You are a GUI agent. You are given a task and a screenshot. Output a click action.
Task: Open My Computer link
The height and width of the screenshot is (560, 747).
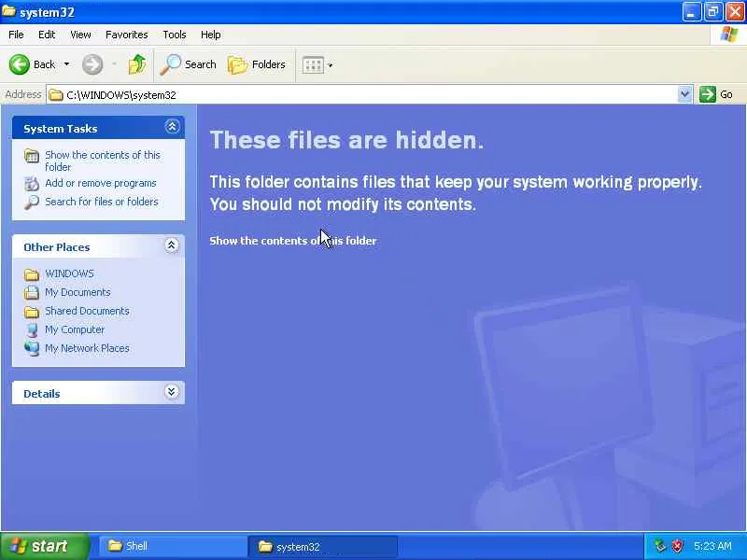(x=75, y=329)
